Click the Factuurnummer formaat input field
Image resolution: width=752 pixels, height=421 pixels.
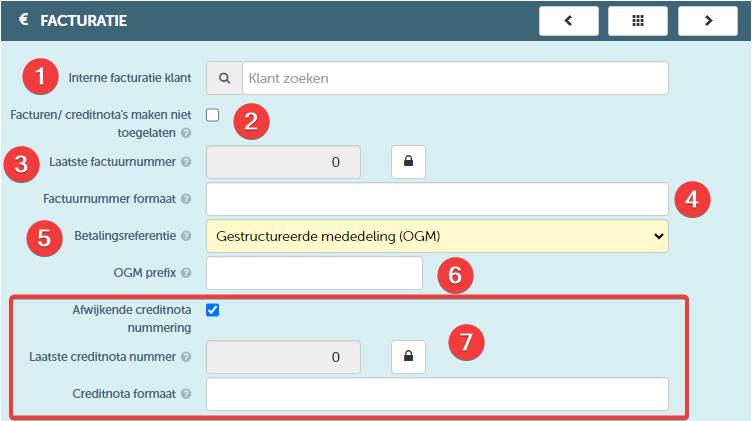pos(437,199)
